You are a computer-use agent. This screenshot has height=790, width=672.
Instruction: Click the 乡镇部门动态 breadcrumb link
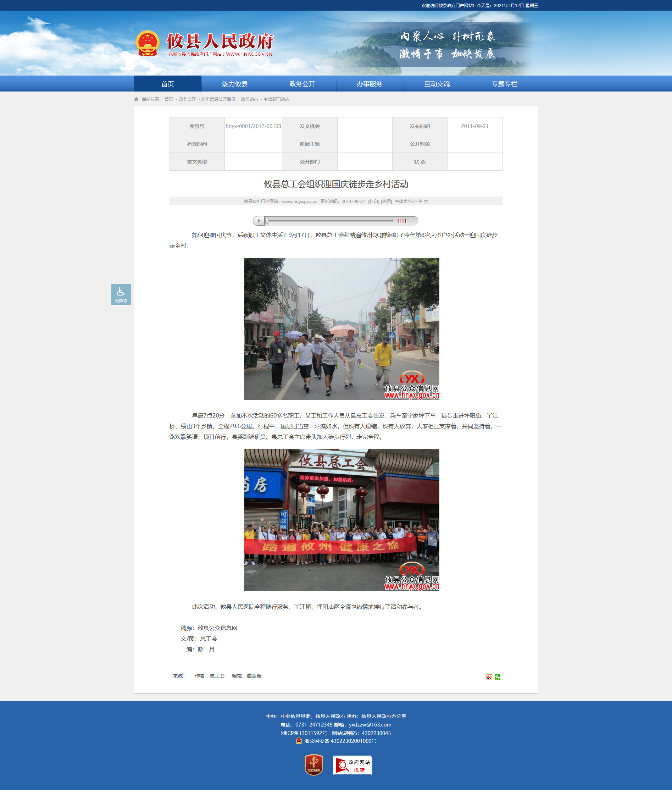pos(277,99)
